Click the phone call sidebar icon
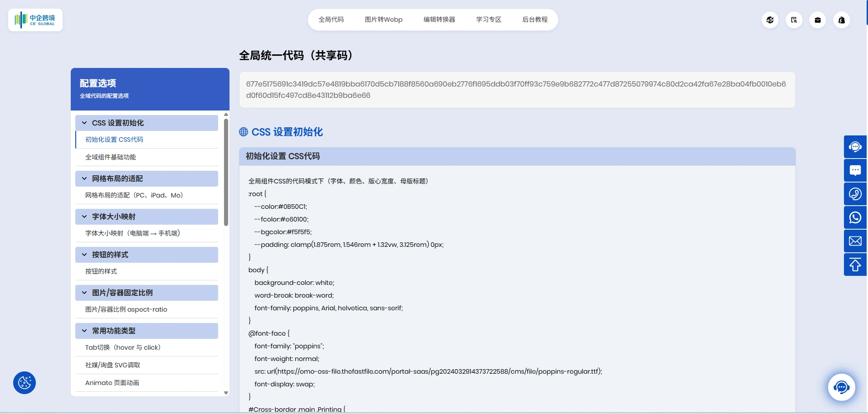The image size is (868, 414). (855, 194)
